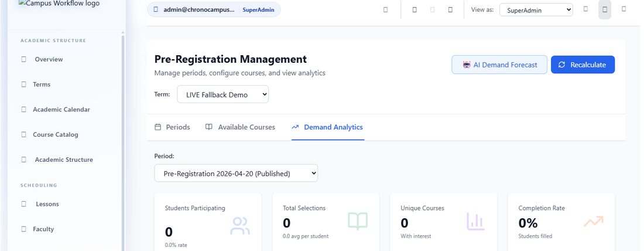Click the admin@chronocampus email chip
Image resolution: width=644 pixels, height=251 pixels.
pyautogui.click(x=214, y=9)
